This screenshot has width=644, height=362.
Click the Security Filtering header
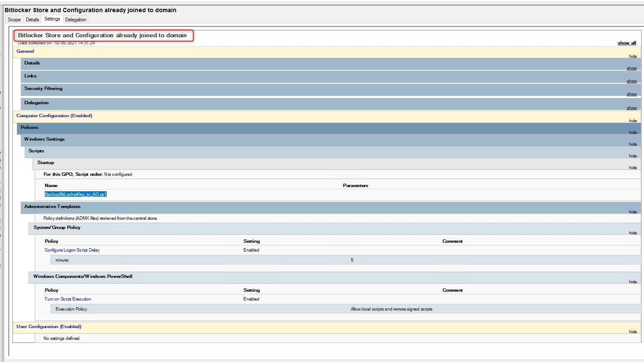(330, 90)
